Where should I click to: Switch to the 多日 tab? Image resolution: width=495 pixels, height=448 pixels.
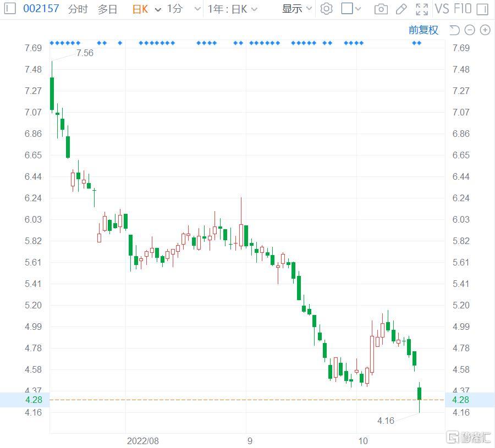pyautogui.click(x=107, y=9)
